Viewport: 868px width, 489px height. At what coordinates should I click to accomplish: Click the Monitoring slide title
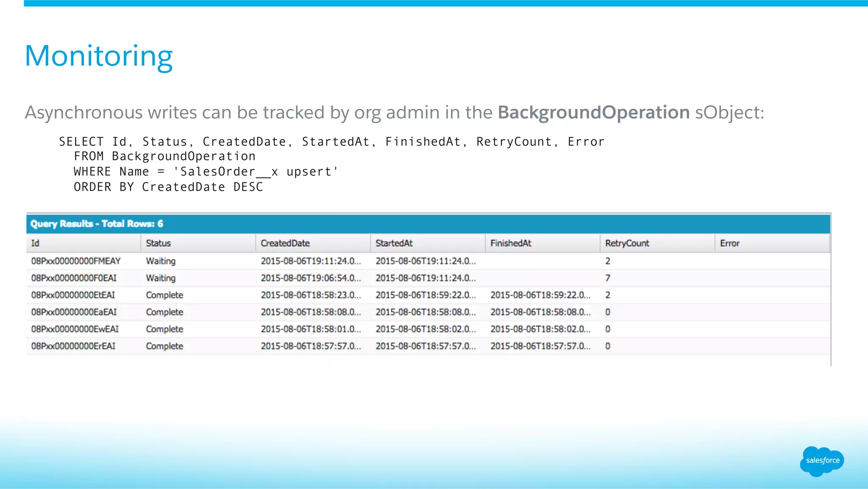(99, 56)
